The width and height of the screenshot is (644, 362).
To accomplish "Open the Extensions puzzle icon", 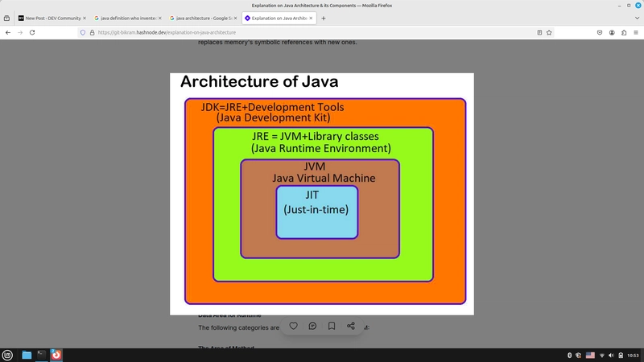I will coord(624,32).
